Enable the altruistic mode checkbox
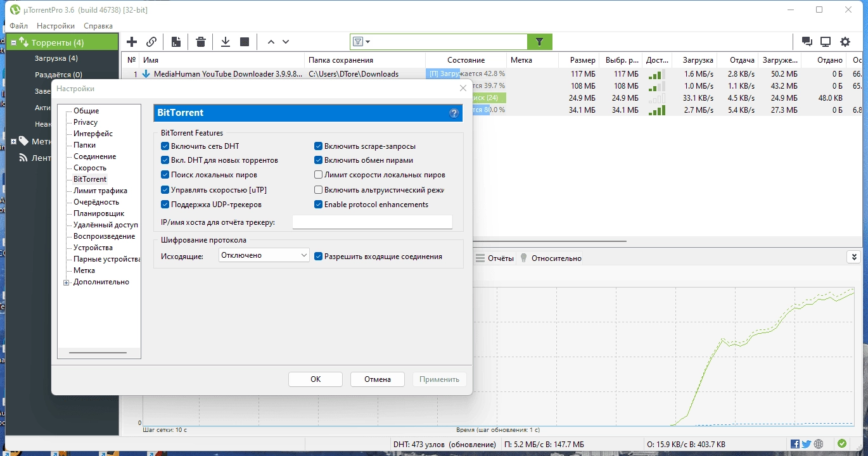Viewport: 868px width, 456px height. pos(319,190)
